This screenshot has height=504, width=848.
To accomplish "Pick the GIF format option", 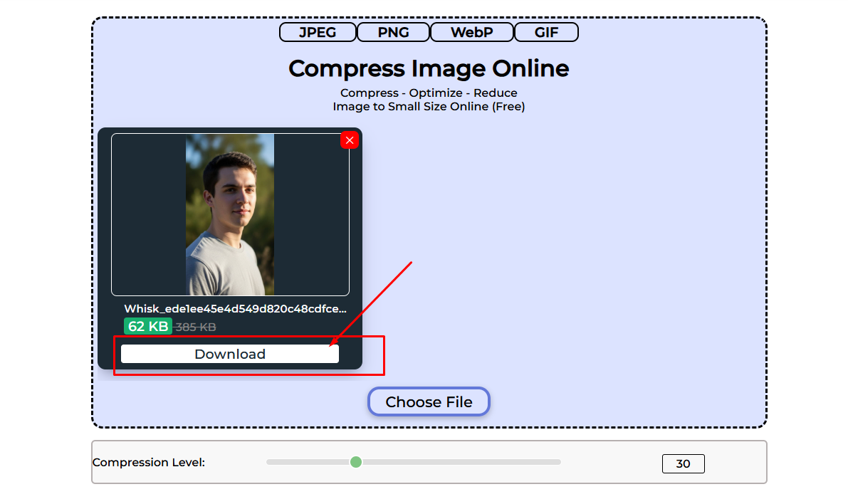I will pyautogui.click(x=546, y=31).
